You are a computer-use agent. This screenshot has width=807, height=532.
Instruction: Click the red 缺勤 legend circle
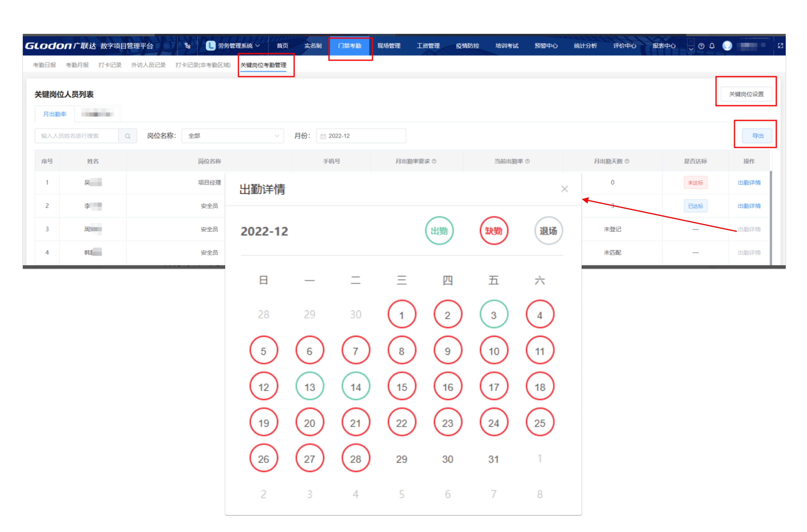click(494, 231)
